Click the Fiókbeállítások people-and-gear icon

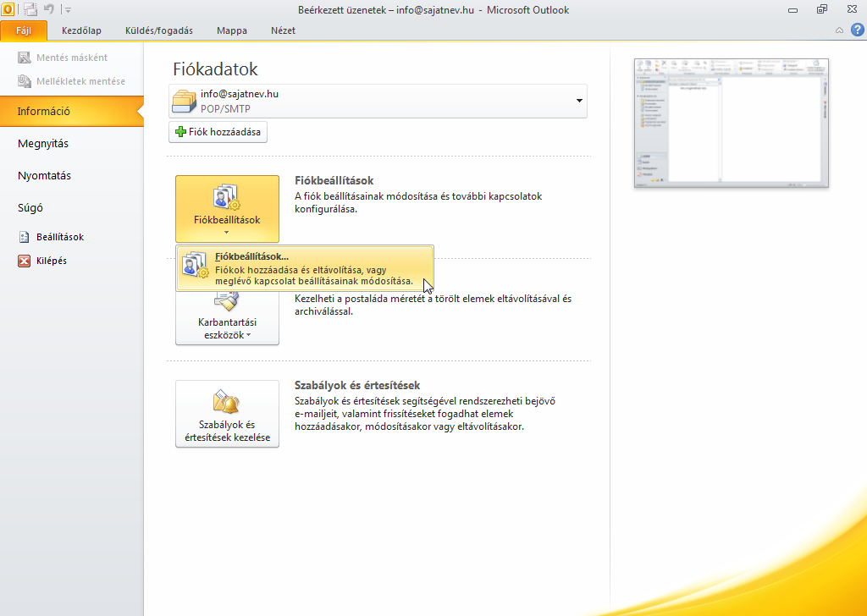click(x=227, y=198)
